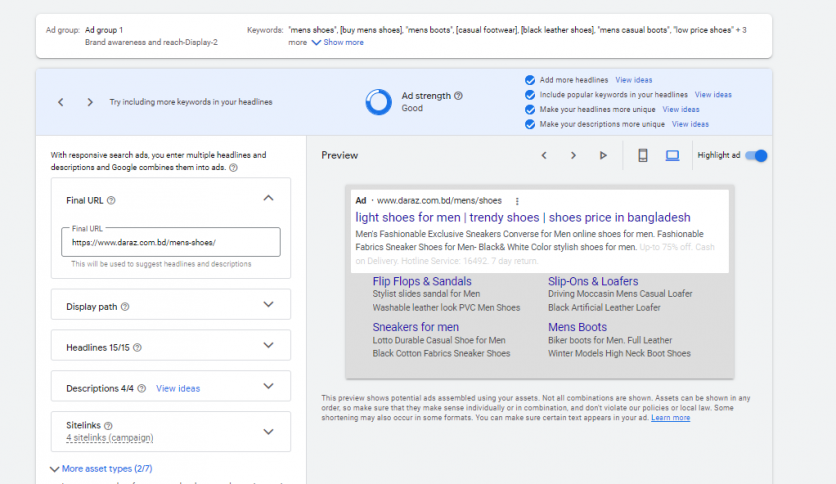Collapse the Final URL section
The height and width of the screenshot is (484, 836).
coord(268,198)
